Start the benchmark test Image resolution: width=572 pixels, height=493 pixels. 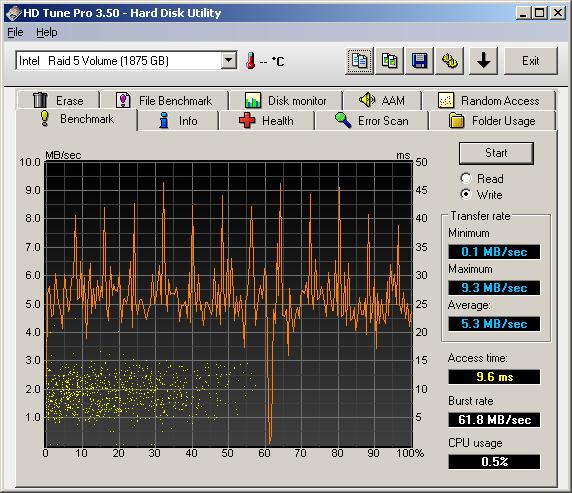496,153
